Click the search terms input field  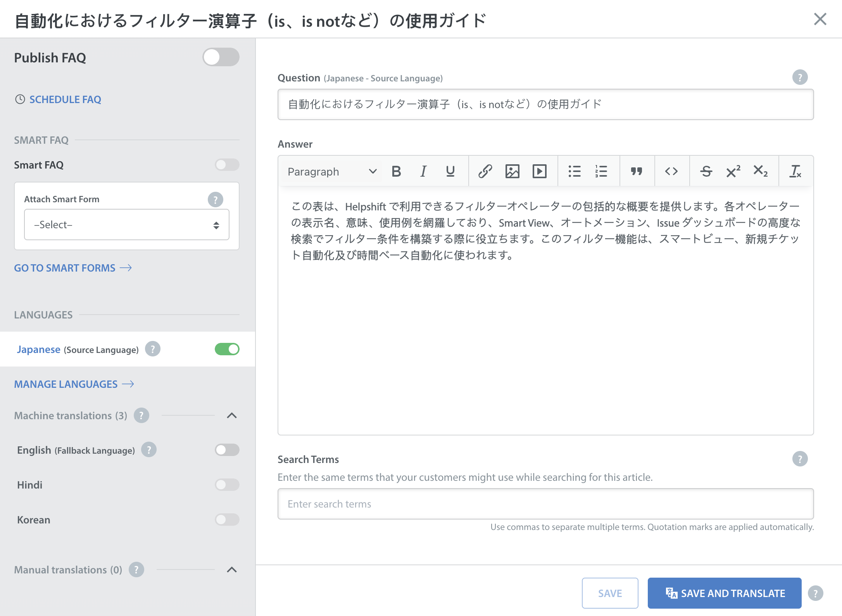pos(545,504)
